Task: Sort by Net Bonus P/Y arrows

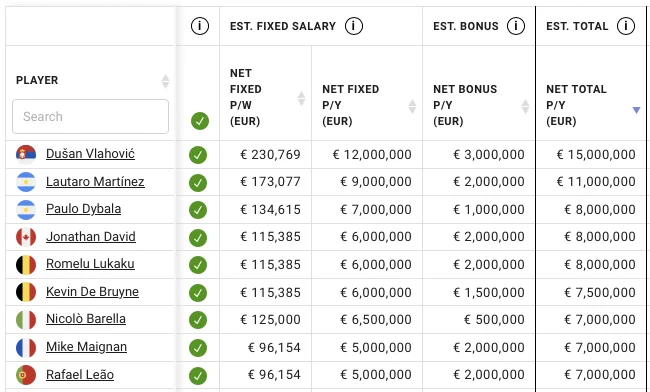Action: (x=525, y=106)
